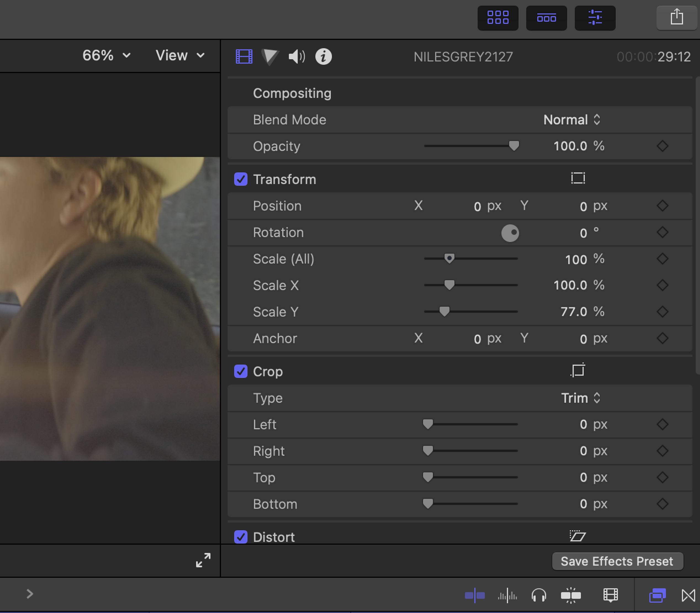The height and width of the screenshot is (613, 700).
Task: Adjust the Scale (All) slider
Action: click(449, 258)
